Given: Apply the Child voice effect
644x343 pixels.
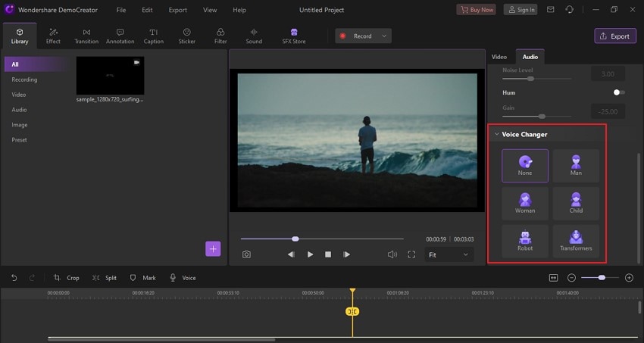Looking at the screenshot, I should pos(576,203).
